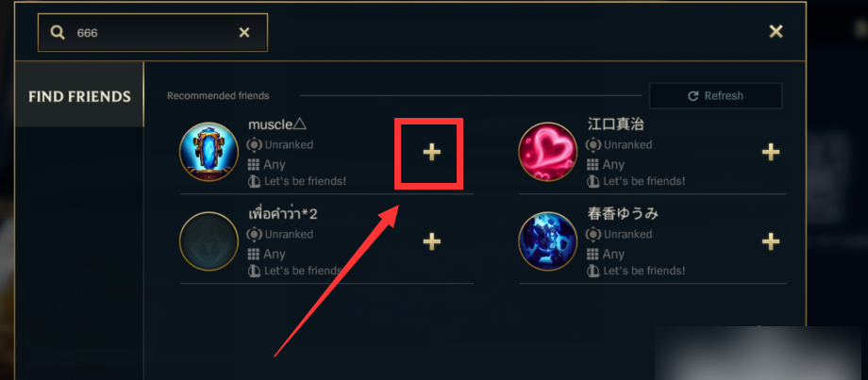Image resolution: width=868 pixels, height=380 pixels.
Task: Add muscle△ as a friend
Action: (432, 152)
